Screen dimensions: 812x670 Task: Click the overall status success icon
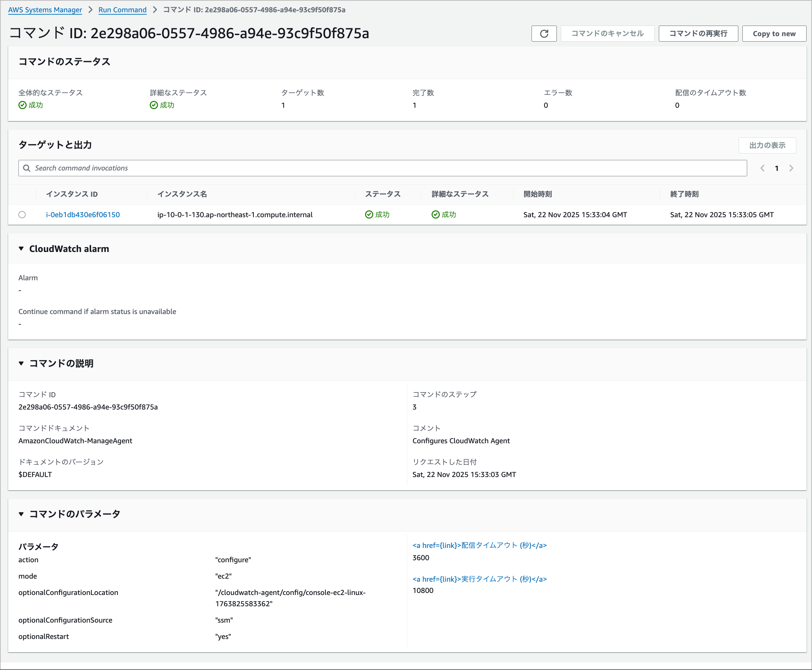pos(23,105)
